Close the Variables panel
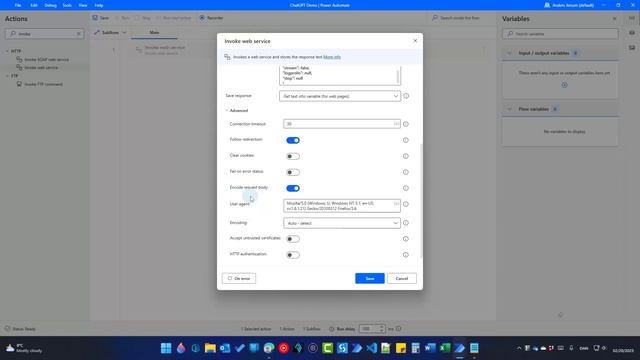 coord(615,19)
